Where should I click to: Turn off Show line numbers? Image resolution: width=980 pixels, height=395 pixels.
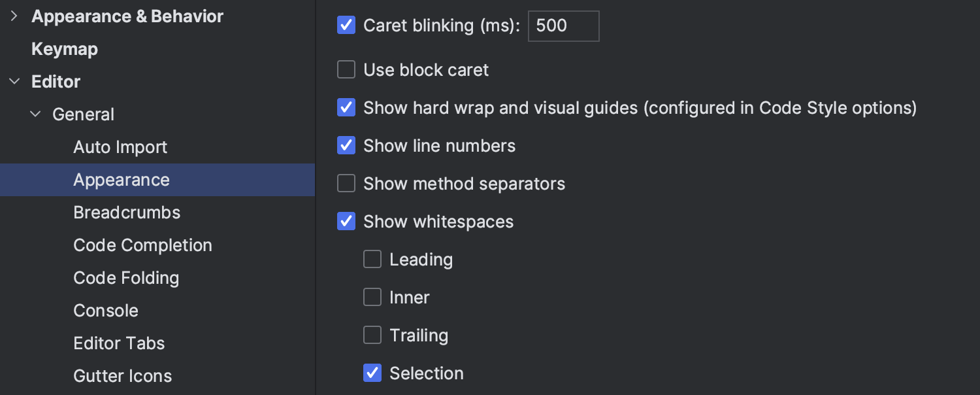[x=346, y=145]
